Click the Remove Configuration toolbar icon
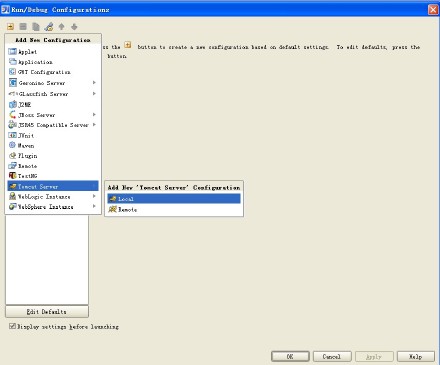Image resolution: width=440 pixels, height=365 pixels. point(23,27)
